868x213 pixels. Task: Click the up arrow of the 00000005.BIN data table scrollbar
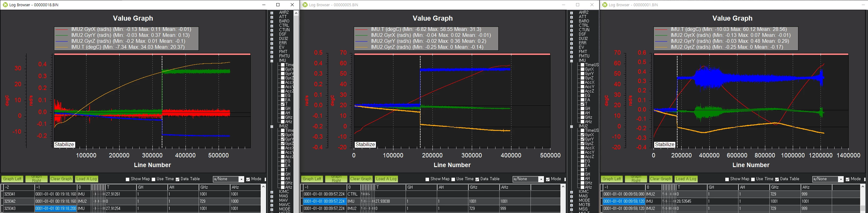point(563,186)
